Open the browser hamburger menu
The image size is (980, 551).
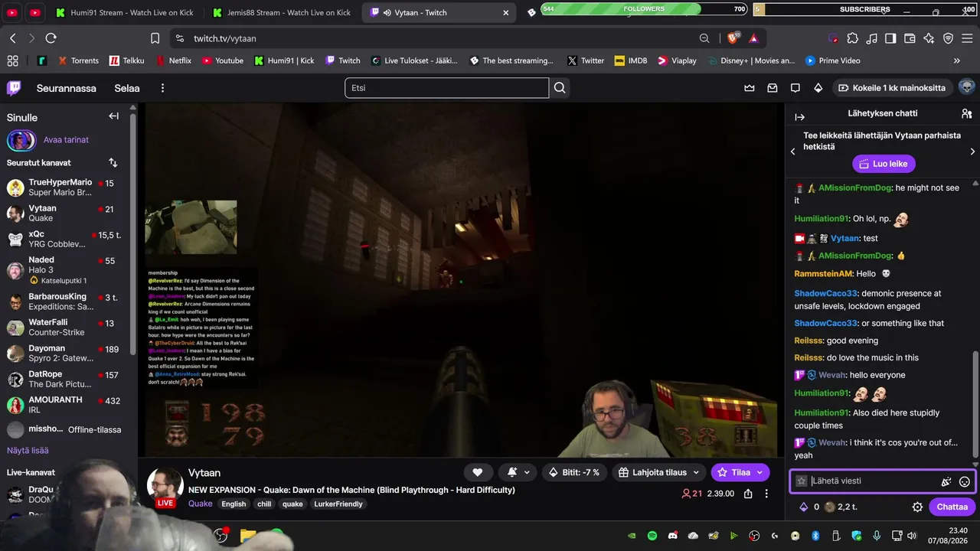pyautogui.click(x=967, y=38)
